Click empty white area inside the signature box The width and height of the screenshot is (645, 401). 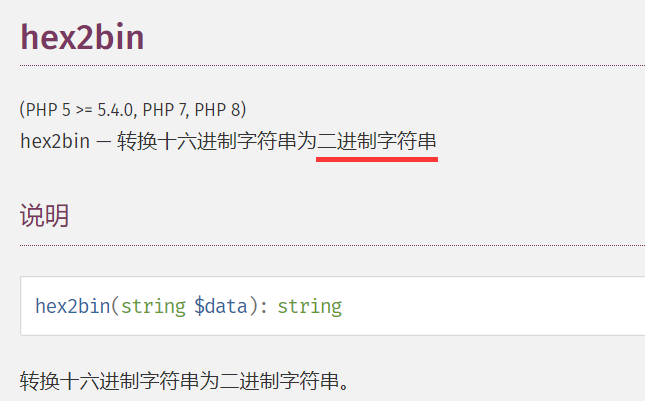494,306
